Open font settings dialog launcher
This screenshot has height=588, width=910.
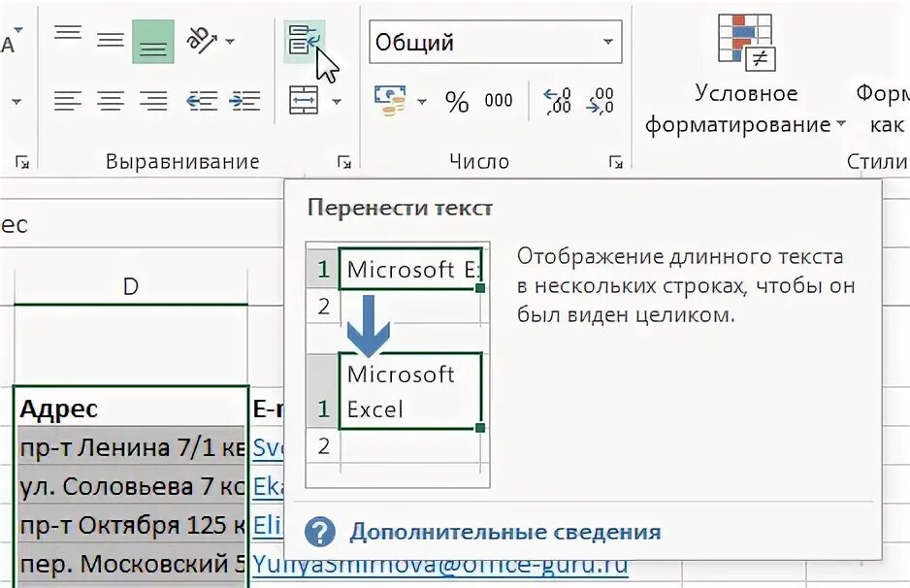(x=22, y=162)
